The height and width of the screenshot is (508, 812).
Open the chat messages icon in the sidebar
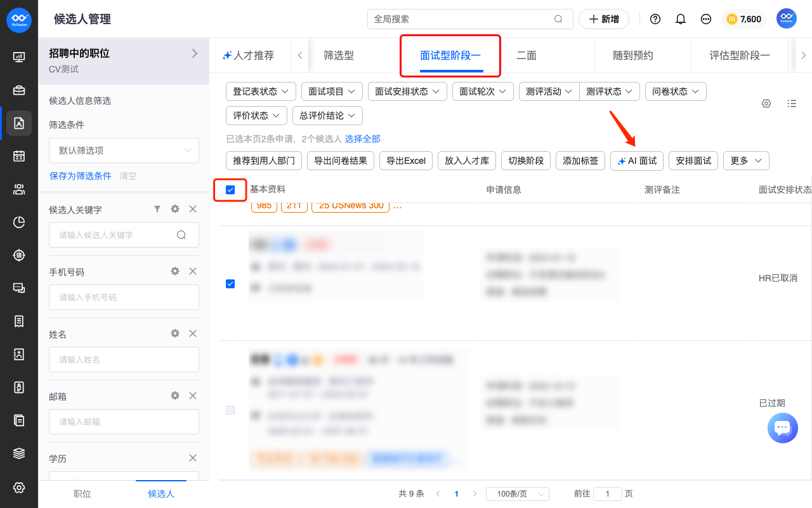pyautogui.click(x=19, y=288)
